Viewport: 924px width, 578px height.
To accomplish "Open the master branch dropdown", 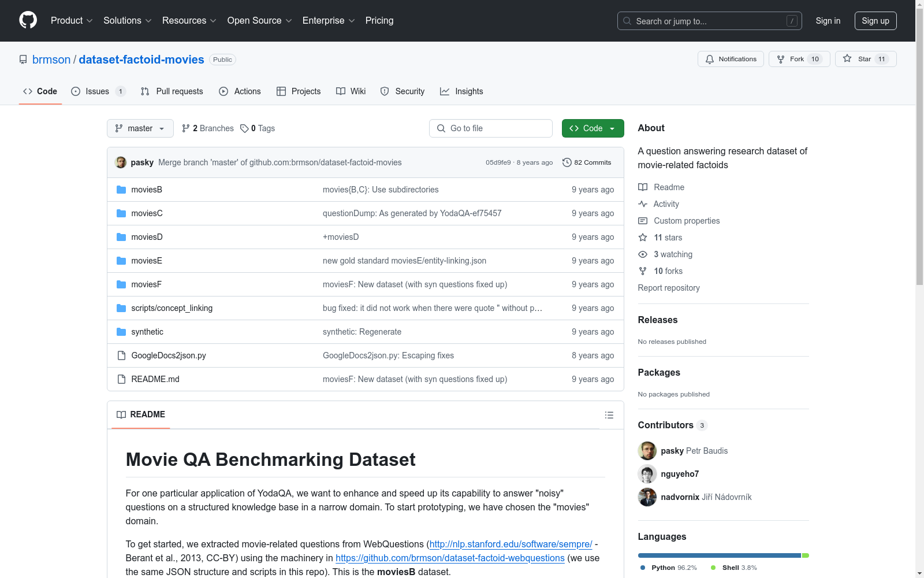I will click(140, 128).
